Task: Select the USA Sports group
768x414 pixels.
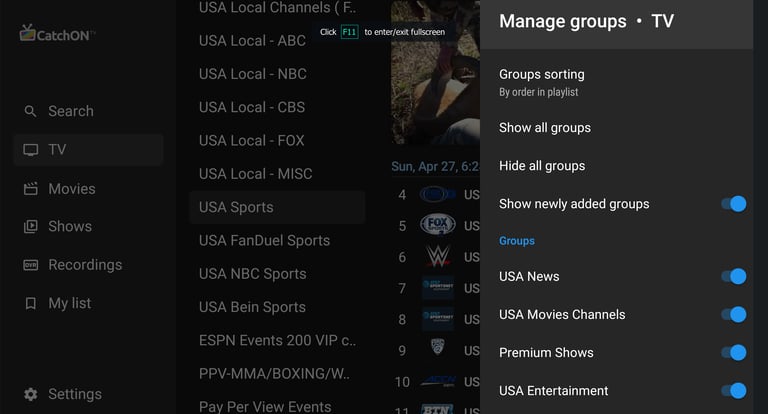Action: (x=277, y=207)
